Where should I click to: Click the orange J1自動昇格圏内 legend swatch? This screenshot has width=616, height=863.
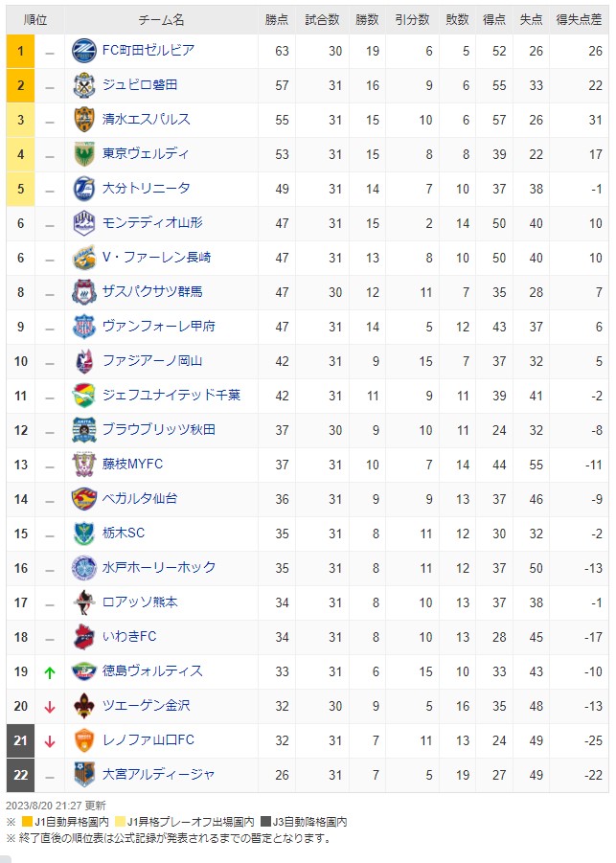27,822
